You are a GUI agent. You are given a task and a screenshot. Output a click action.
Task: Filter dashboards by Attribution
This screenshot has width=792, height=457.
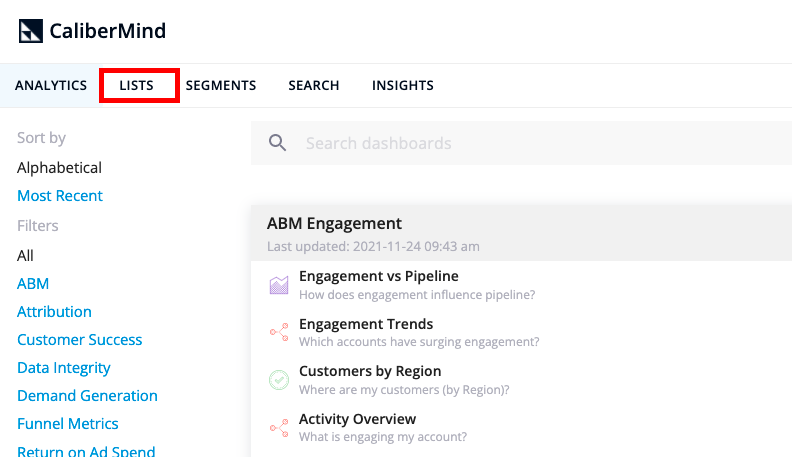tap(55, 312)
